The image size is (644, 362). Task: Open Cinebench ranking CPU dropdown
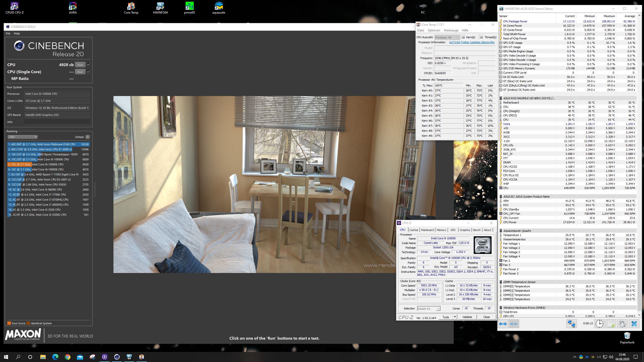coord(22,137)
